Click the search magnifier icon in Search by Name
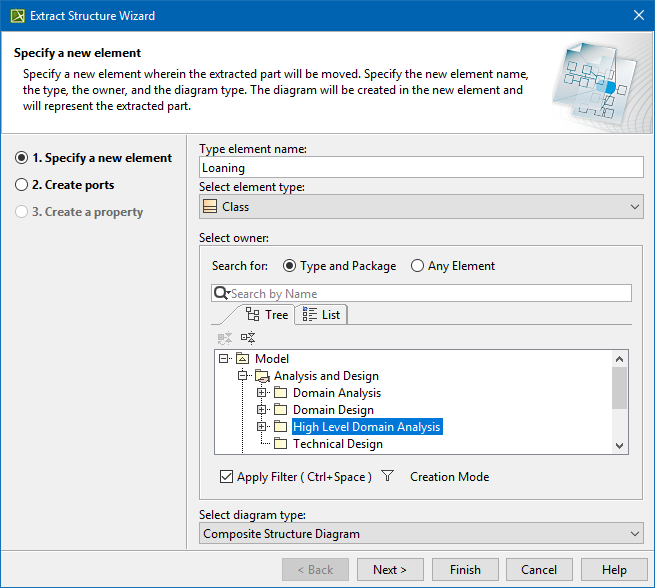Image resolution: width=655 pixels, height=588 pixels. 222,293
